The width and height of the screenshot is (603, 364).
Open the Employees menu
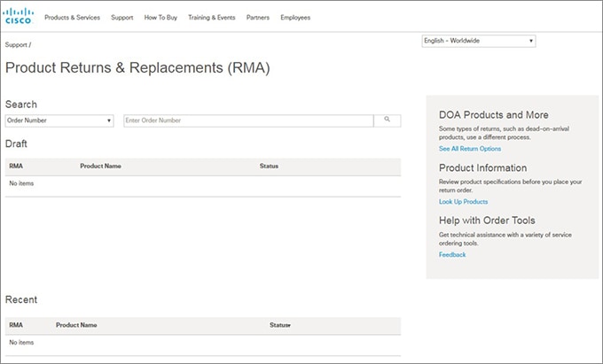tap(295, 18)
